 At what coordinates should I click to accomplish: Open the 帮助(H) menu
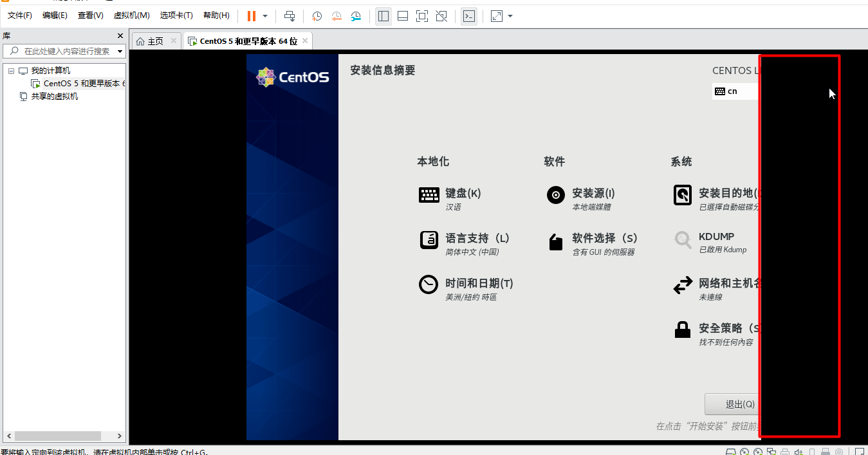point(216,15)
